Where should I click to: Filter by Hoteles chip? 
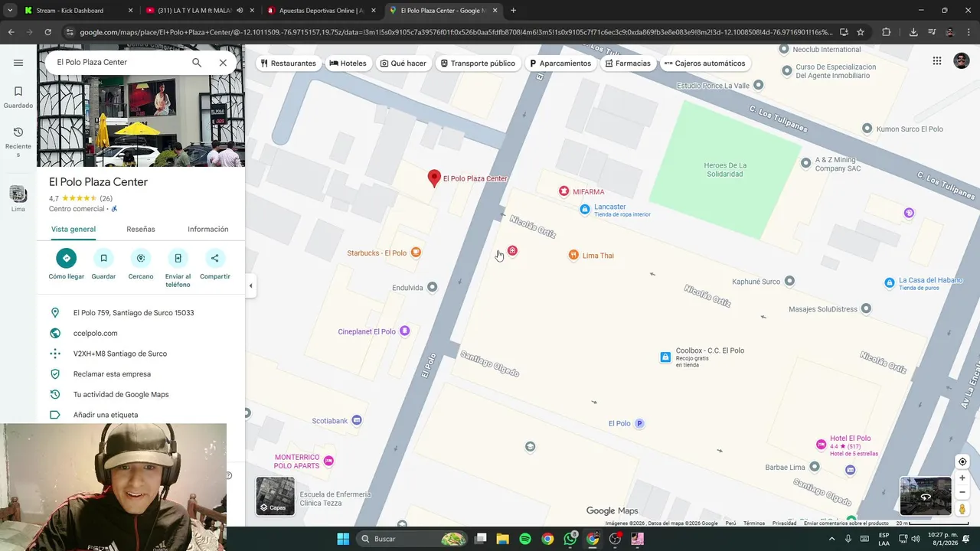pyautogui.click(x=348, y=64)
